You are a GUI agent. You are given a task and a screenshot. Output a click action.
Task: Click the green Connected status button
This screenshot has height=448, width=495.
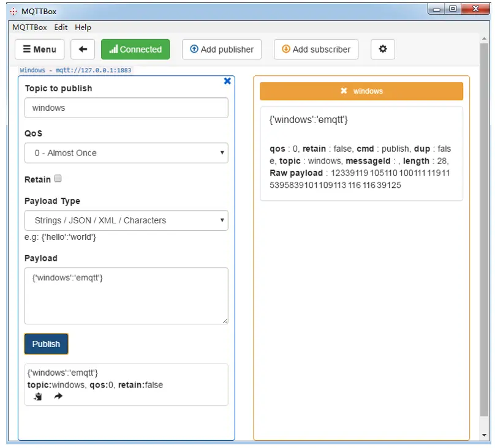point(135,49)
